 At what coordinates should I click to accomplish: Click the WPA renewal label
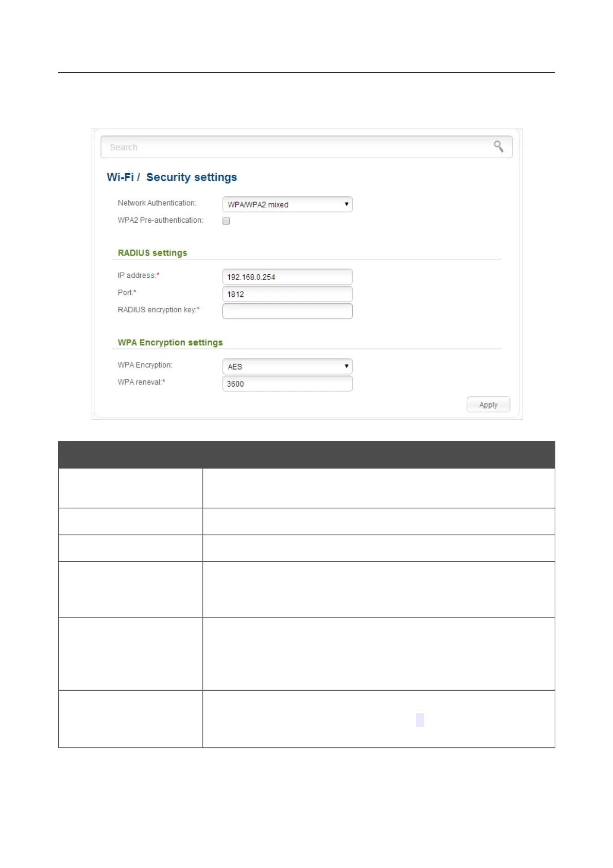click(x=142, y=382)
